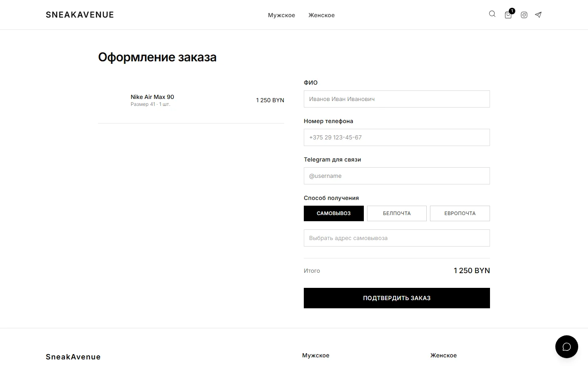The height and width of the screenshot is (368, 588).
Task: Focus the ФИО input field
Action: click(397, 99)
